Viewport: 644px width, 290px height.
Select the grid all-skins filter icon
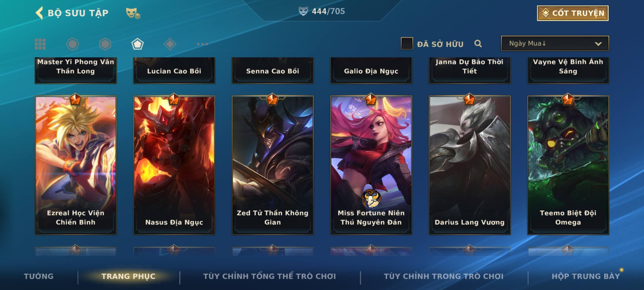click(40, 44)
